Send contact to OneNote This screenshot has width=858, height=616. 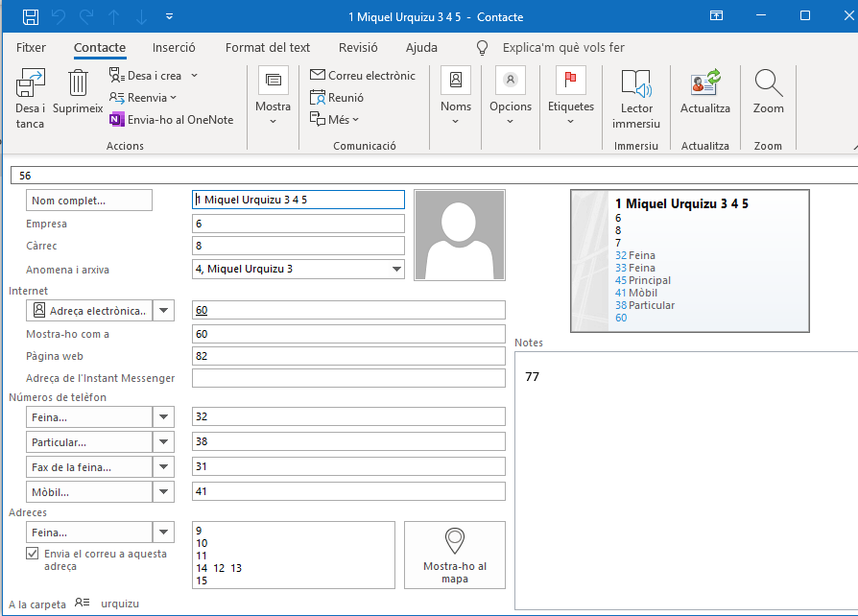coord(171,120)
